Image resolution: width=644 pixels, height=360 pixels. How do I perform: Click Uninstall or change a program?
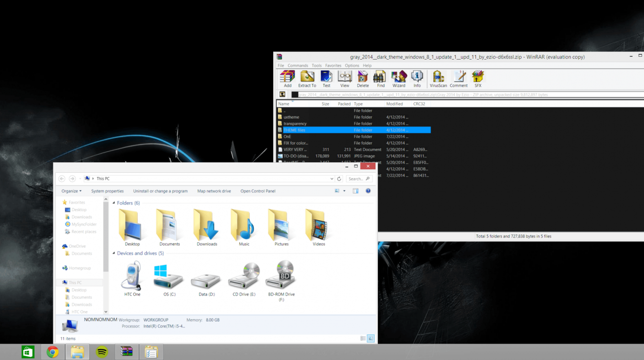click(x=160, y=191)
